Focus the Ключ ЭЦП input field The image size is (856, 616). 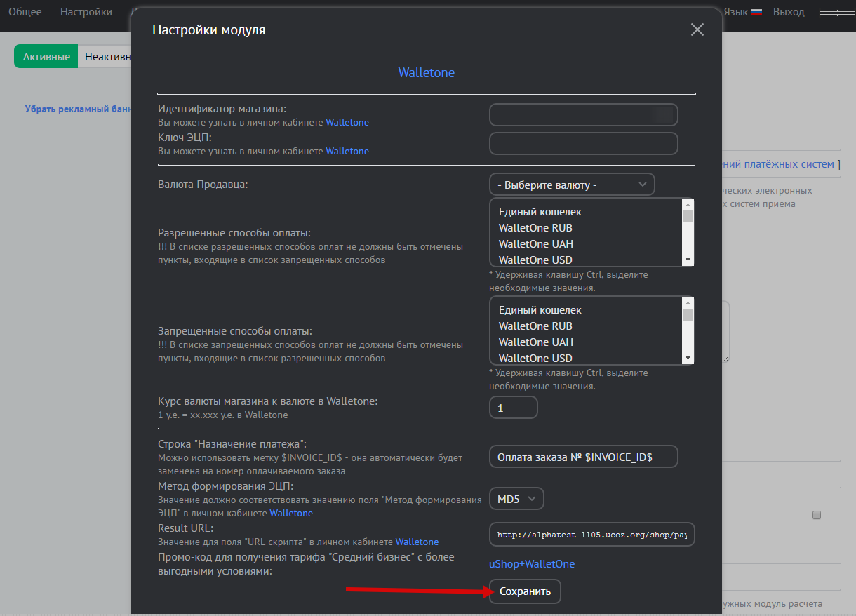click(x=583, y=143)
